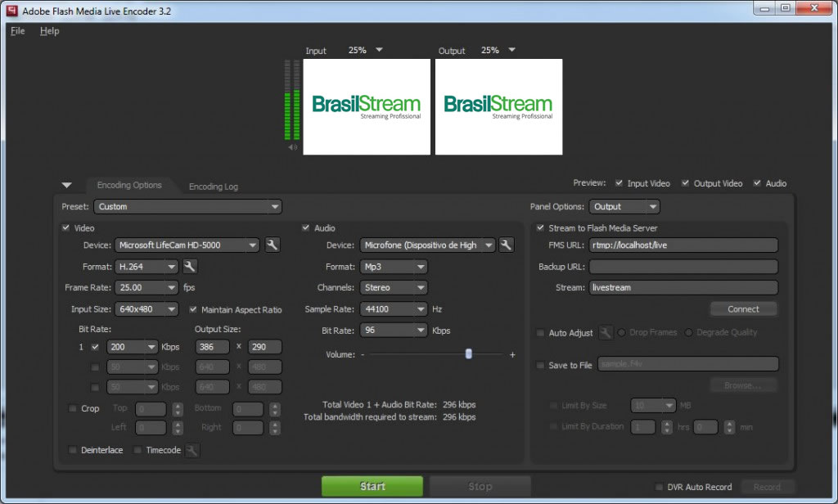Viewport: 838px width, 504px height.
Task: Click output width field 386
Action: (x=212, y=347)
